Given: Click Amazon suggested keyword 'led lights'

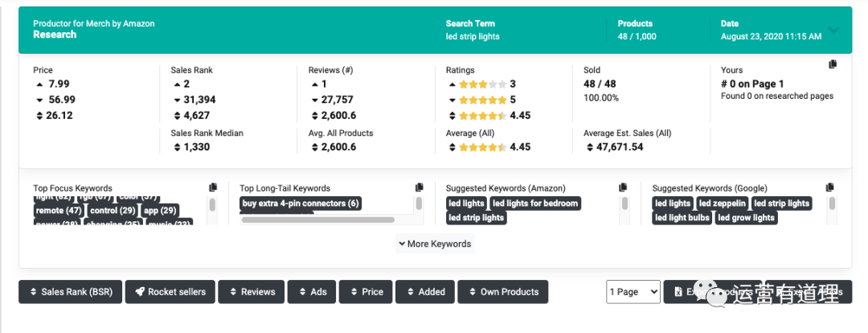Looking at the screenshot, I should tap(467, 203).
